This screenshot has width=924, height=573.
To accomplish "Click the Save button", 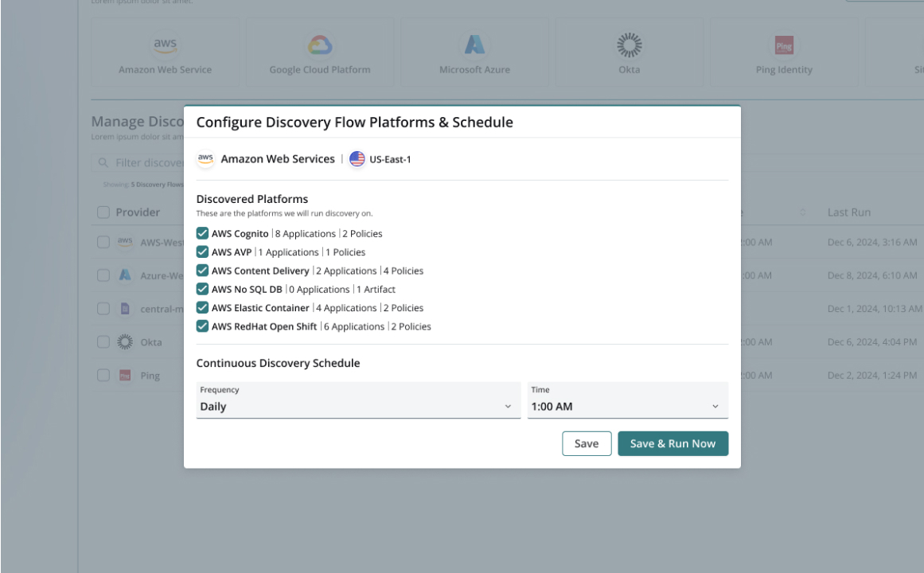I will pyautogui.click(x=587, y=443).
